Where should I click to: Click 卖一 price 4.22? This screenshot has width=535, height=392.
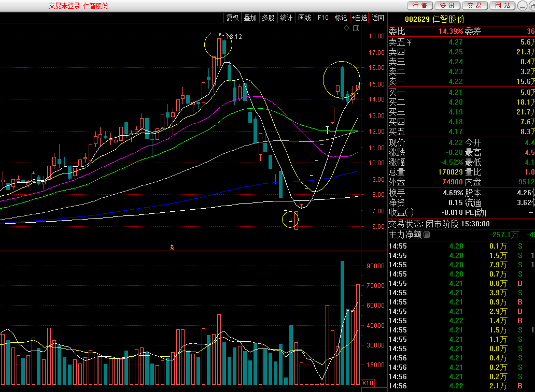456,82
